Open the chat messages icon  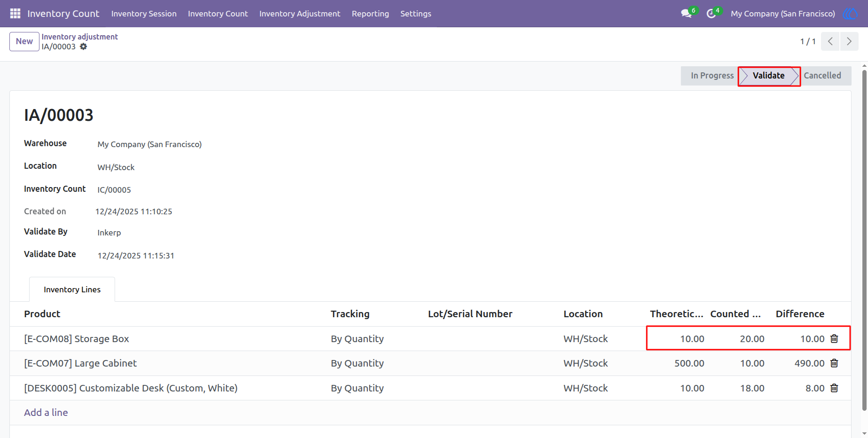tap(686, 14)
